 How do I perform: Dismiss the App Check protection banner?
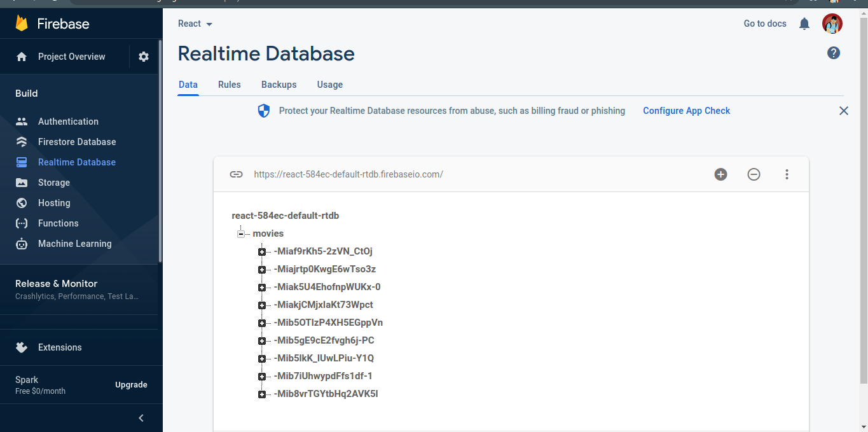click(x=844, y=110)
